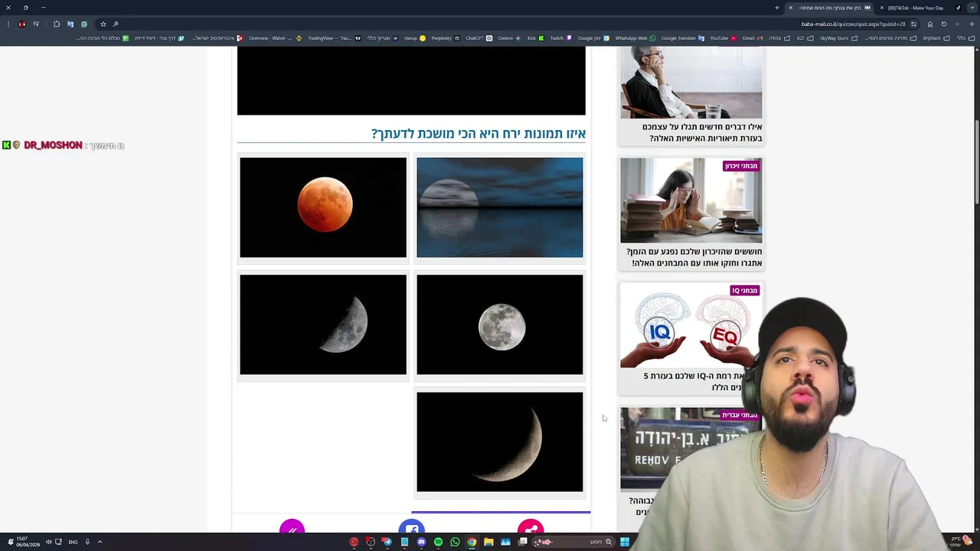Open the IQ and EQ brains article

(691, 326)
